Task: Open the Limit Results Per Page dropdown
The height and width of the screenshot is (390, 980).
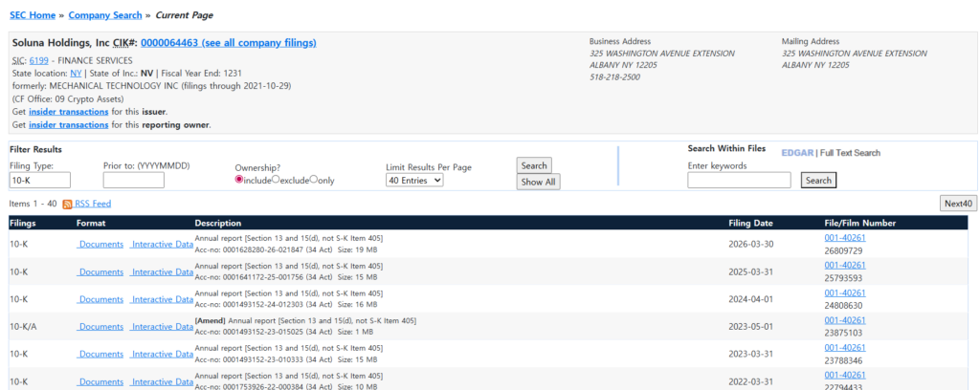Action: [x=415, y=181]
